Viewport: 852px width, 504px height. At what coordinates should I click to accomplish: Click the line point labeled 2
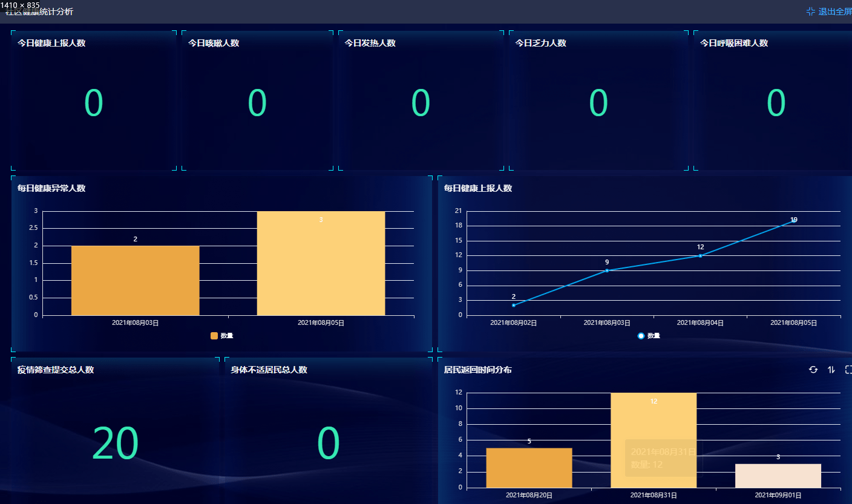point(514,305)
